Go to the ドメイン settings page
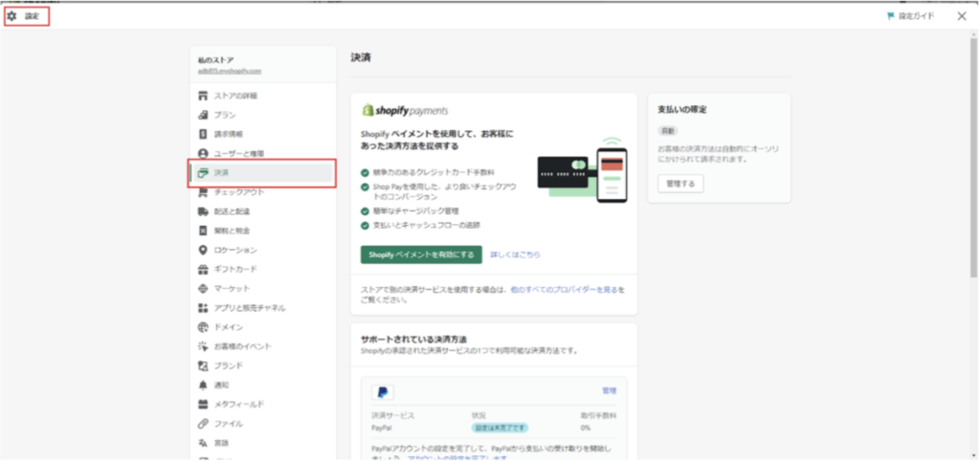 228,327
